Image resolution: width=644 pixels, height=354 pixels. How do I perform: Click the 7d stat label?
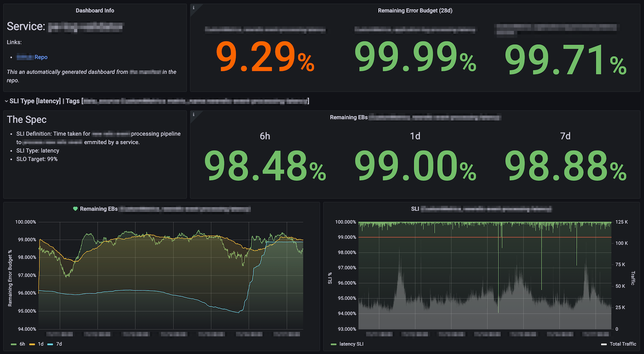[565, 136]
